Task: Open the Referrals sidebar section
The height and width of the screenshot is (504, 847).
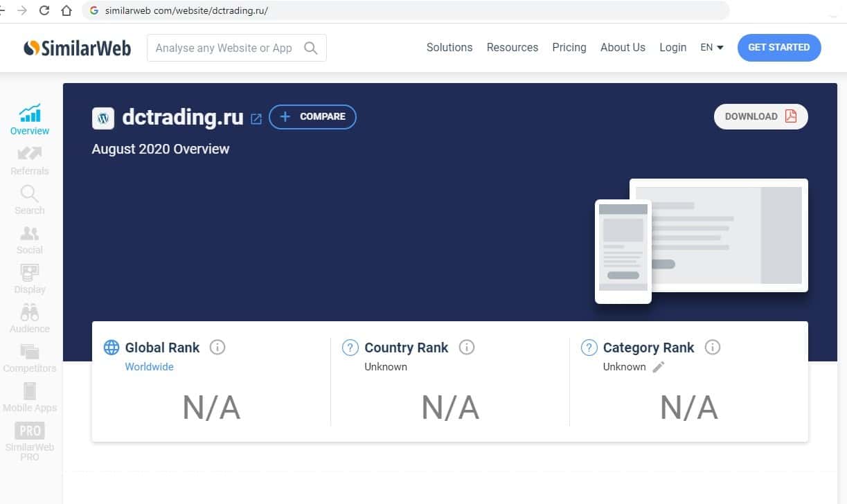Action: point(30,160)
